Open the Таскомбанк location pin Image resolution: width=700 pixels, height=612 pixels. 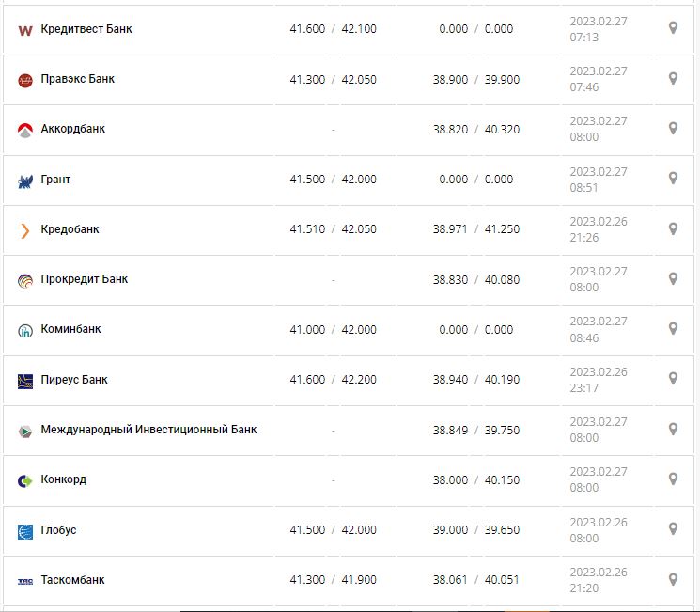pos(673,579)
